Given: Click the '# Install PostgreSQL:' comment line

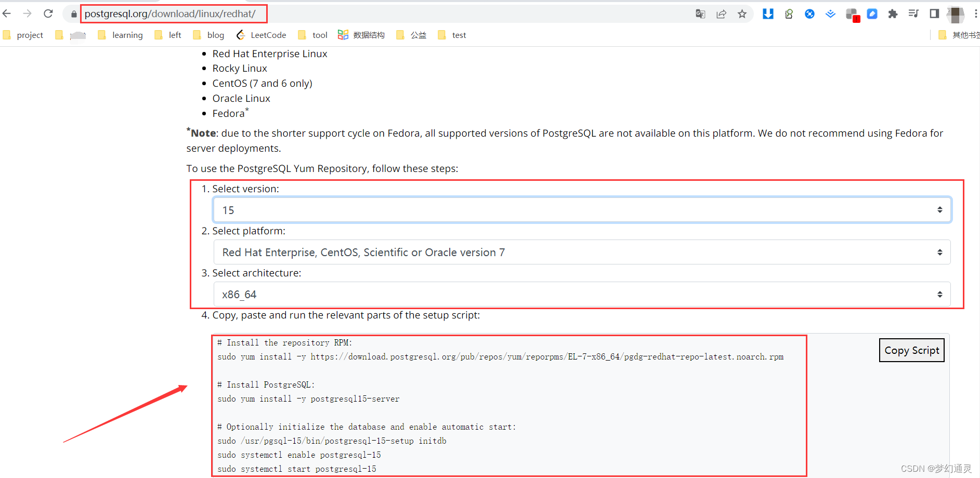Looking at the screenshot, I should pyautogui.click(x=266, y=385).
